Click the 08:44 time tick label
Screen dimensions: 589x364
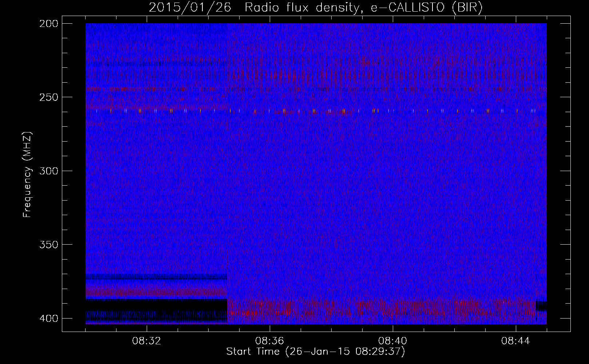(516, 341)
